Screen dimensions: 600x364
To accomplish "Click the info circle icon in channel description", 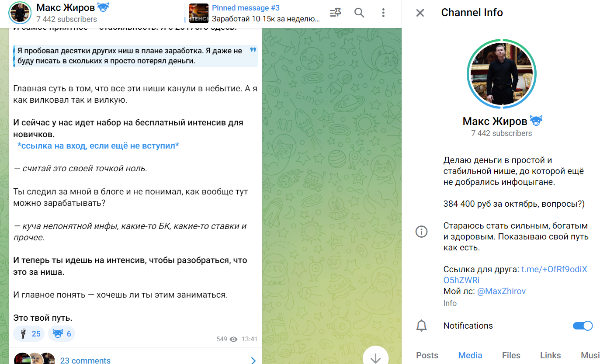I will 421,232.
